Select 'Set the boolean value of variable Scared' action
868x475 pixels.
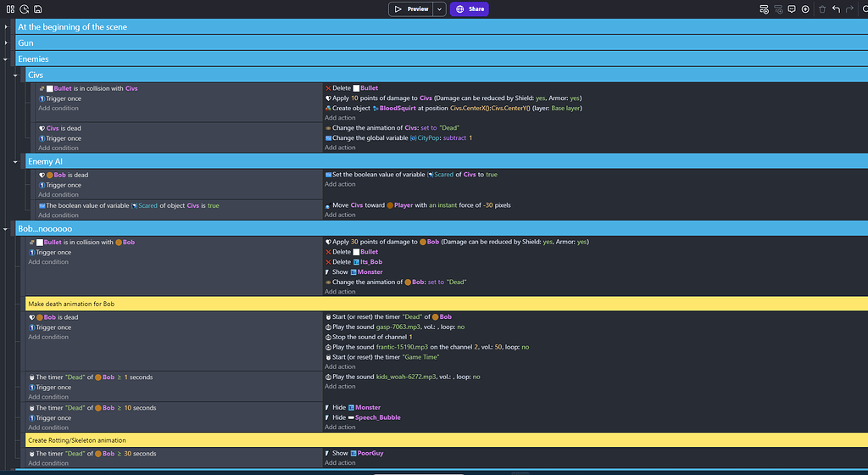click(x=411, y=175)
